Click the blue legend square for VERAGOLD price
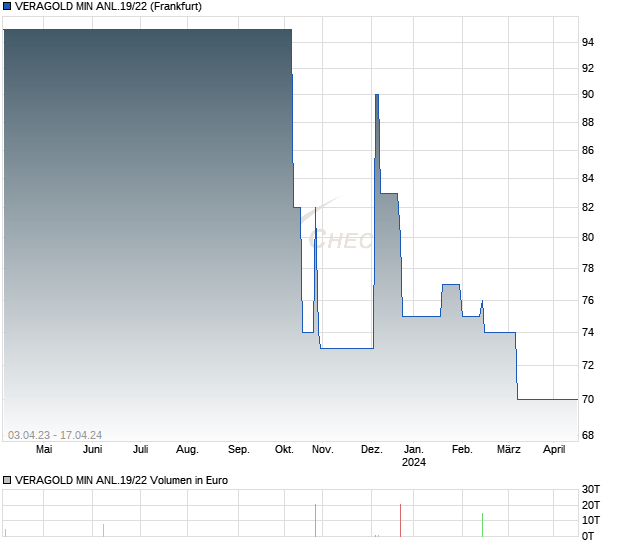 [x=7, y=6]
